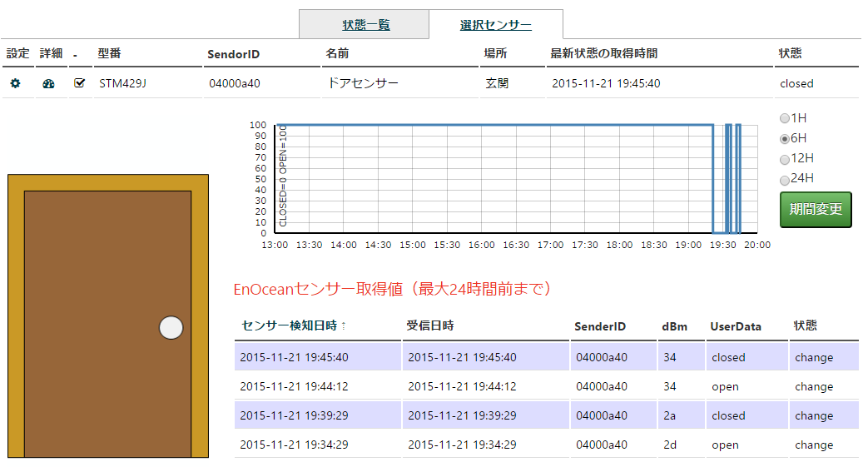The width and height of the screenshot is (868, 467).
Task: Select sensor detection time 2015-11-21 19:34:29
Action: pos(294,445)
